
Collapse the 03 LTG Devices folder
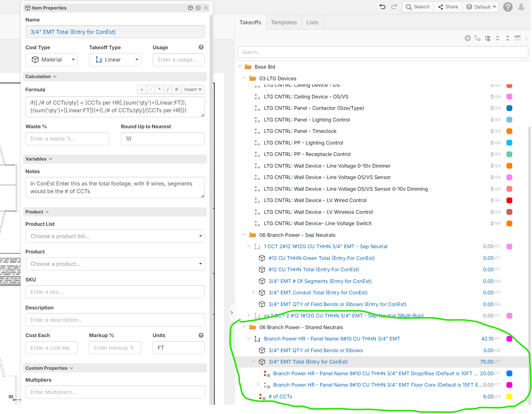click(x=244, y=78)
